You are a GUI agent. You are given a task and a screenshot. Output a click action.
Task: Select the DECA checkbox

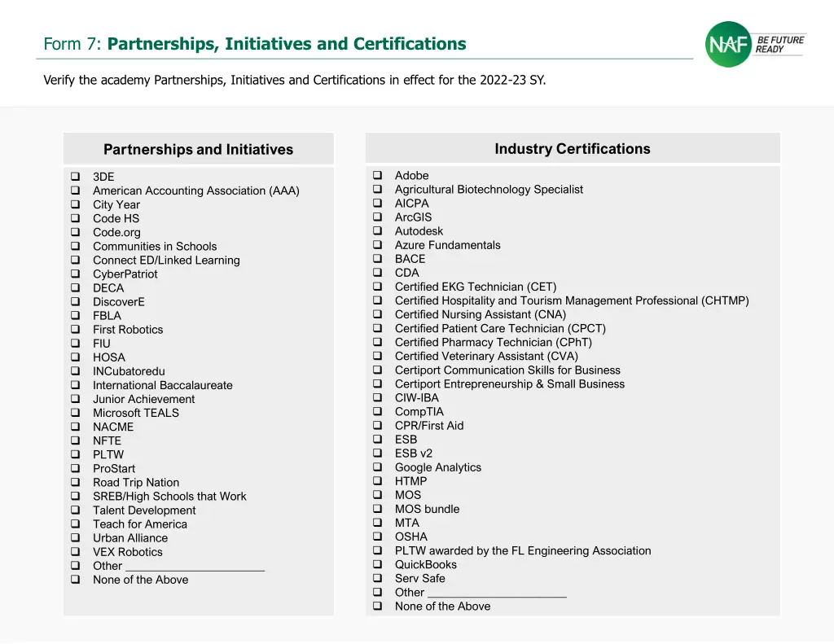[76, 287]
